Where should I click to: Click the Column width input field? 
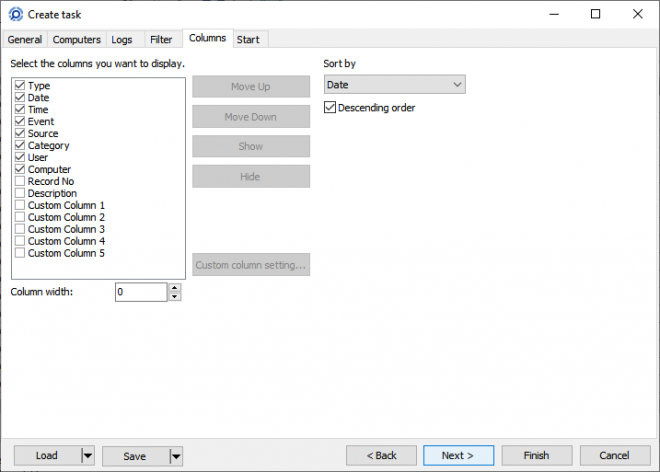click(x=141, y=292)
